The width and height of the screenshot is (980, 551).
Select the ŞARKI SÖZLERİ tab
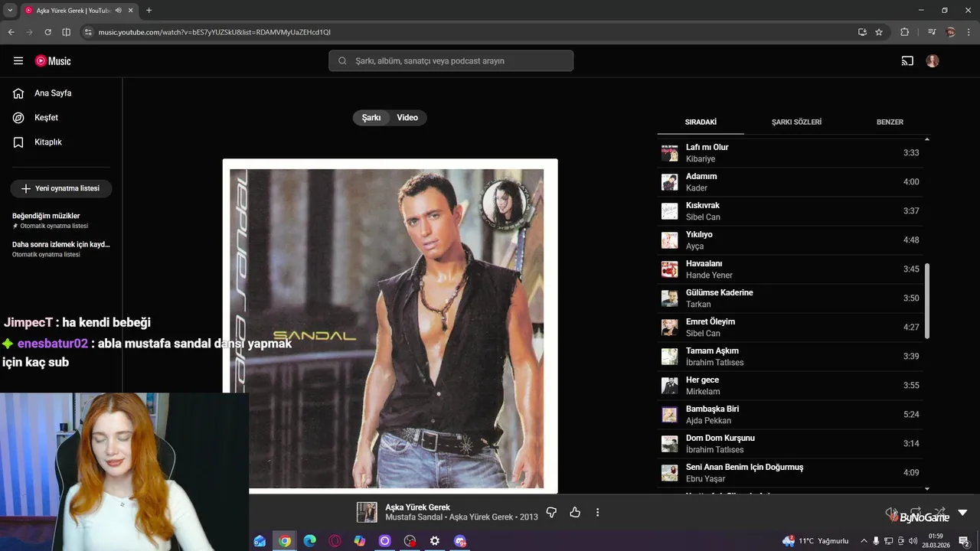796,122
